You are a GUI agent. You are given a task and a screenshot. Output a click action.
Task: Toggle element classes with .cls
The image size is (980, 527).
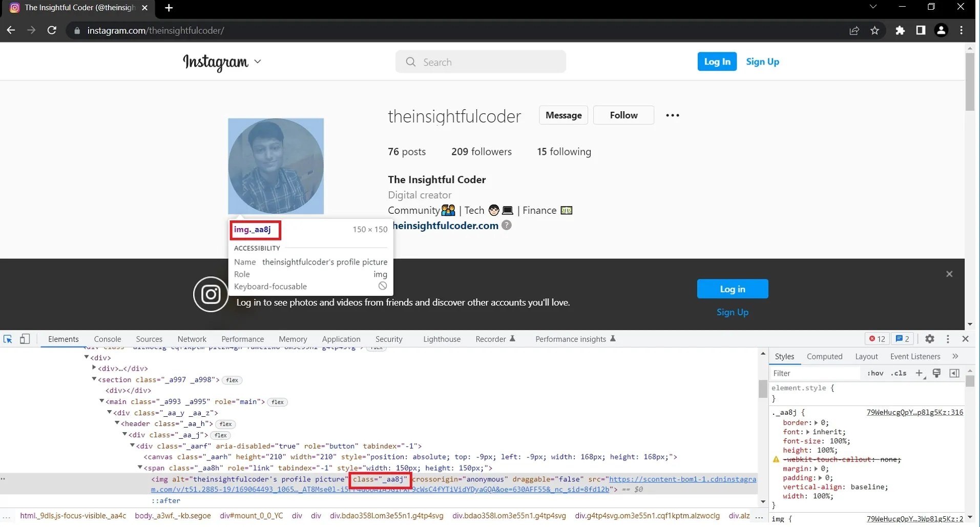pyautogui.click(x=898, y=373)
